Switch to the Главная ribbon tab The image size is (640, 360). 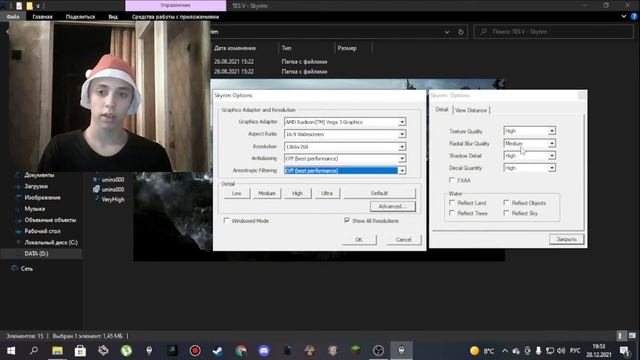point(42,17)
